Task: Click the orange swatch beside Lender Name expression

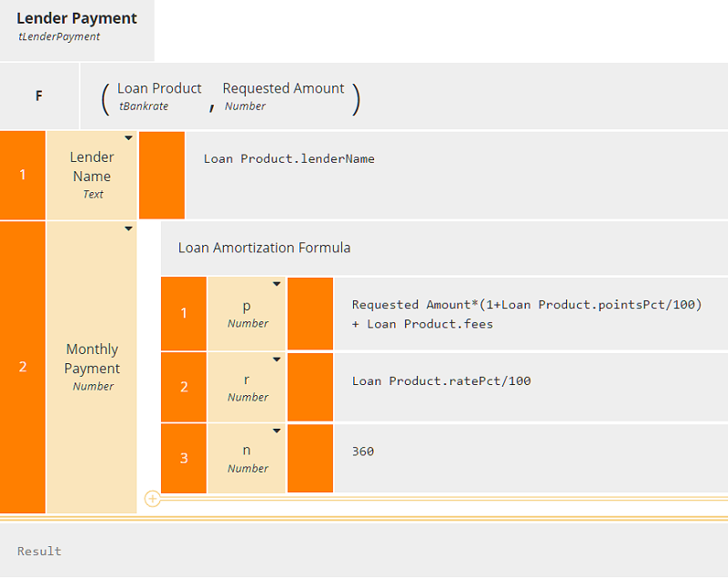Action: pyautogui.click(x=162, y=175)
